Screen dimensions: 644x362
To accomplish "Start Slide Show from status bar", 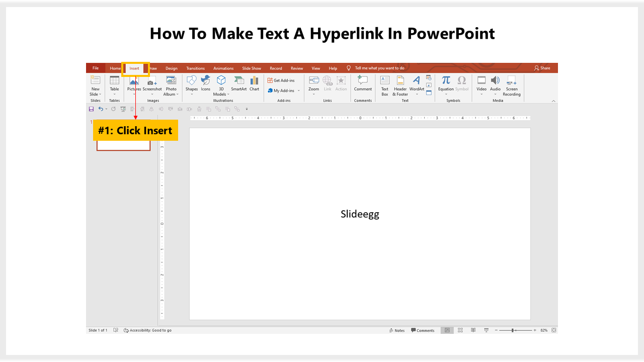I will point(487,330).
